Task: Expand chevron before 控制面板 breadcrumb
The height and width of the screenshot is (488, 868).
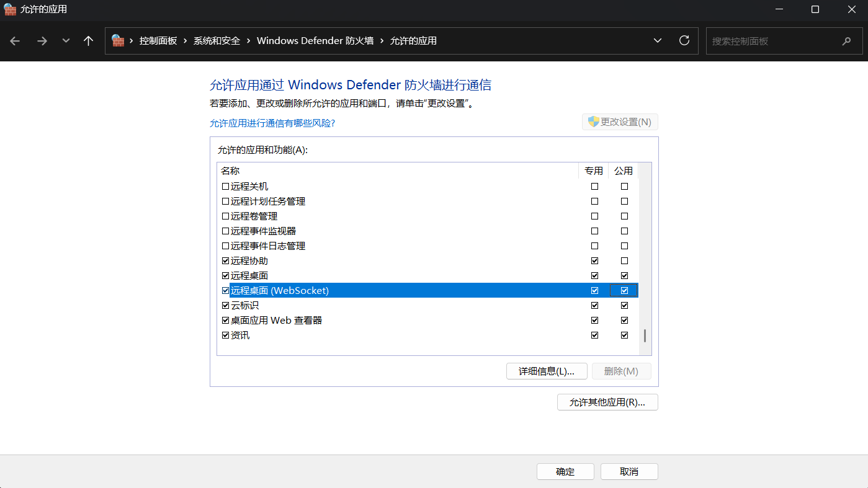Action: (x=132, y=41)
